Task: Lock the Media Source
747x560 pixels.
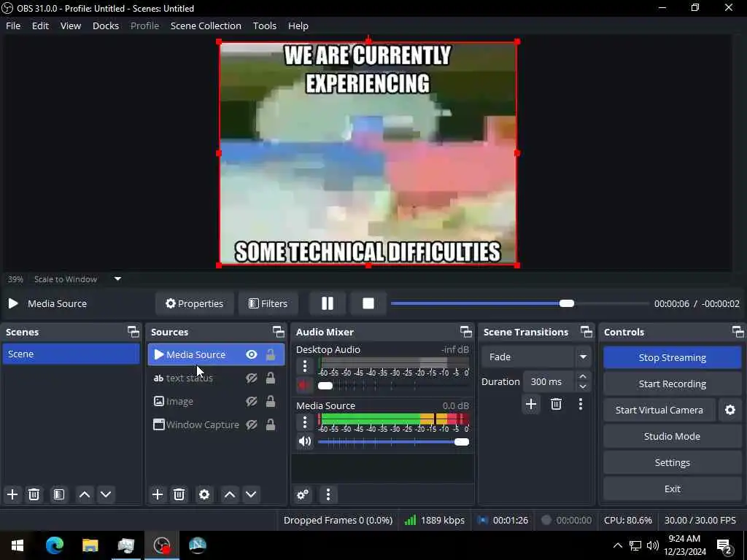Action: (x=270, y=354)
